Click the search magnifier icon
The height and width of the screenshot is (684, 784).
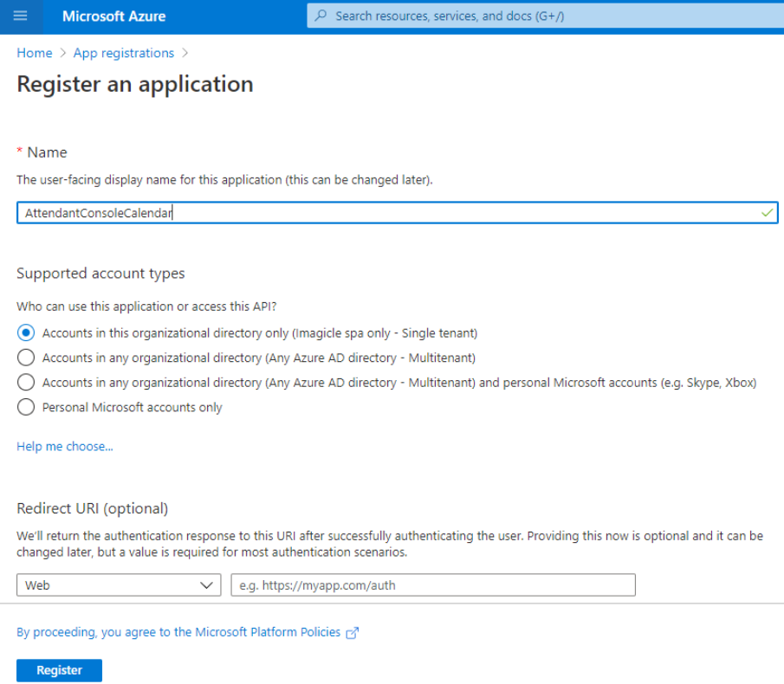coord(321,16)
